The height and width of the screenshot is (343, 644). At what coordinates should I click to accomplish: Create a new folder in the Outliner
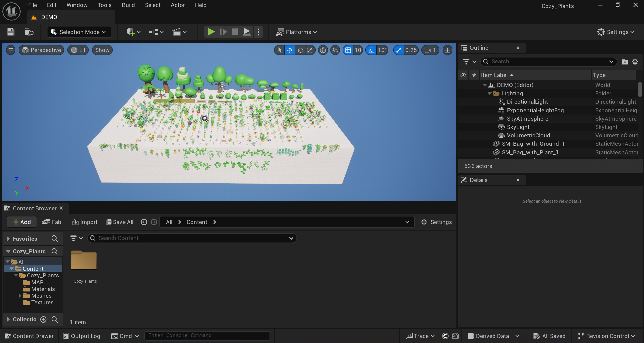point(625,62)
